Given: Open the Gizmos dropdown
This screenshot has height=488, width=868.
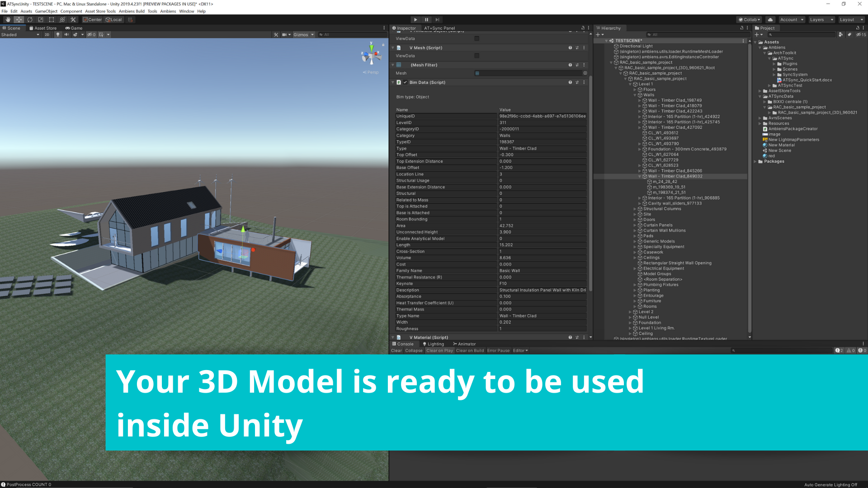Looking at the screenshot, I should [x=303, y=34].
